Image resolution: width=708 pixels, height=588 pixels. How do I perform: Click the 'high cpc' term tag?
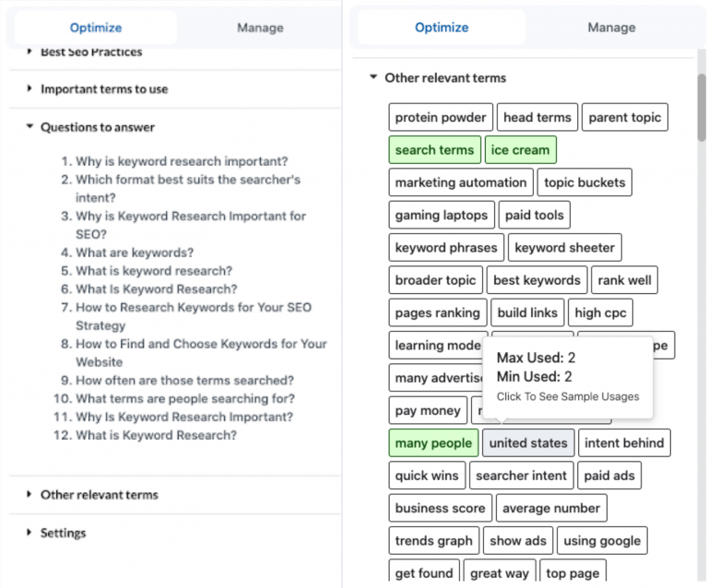click(x=600, y=313)
